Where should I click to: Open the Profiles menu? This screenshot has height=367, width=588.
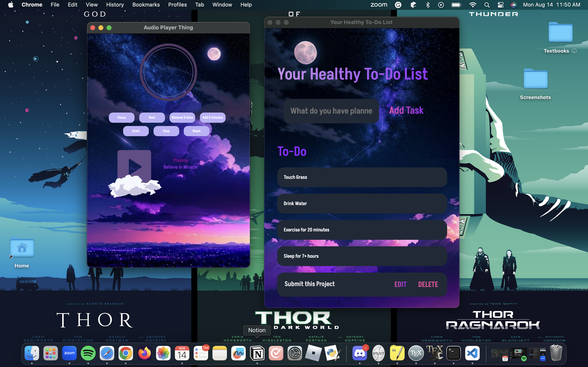[x=177, y=5]
